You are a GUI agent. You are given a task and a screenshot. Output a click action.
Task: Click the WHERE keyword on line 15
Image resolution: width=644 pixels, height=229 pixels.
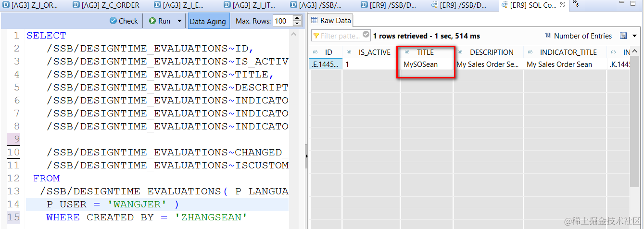point(63,217)
